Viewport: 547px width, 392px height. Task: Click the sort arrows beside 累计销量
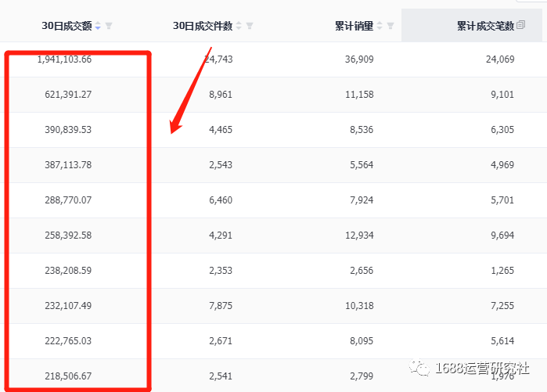380,26
